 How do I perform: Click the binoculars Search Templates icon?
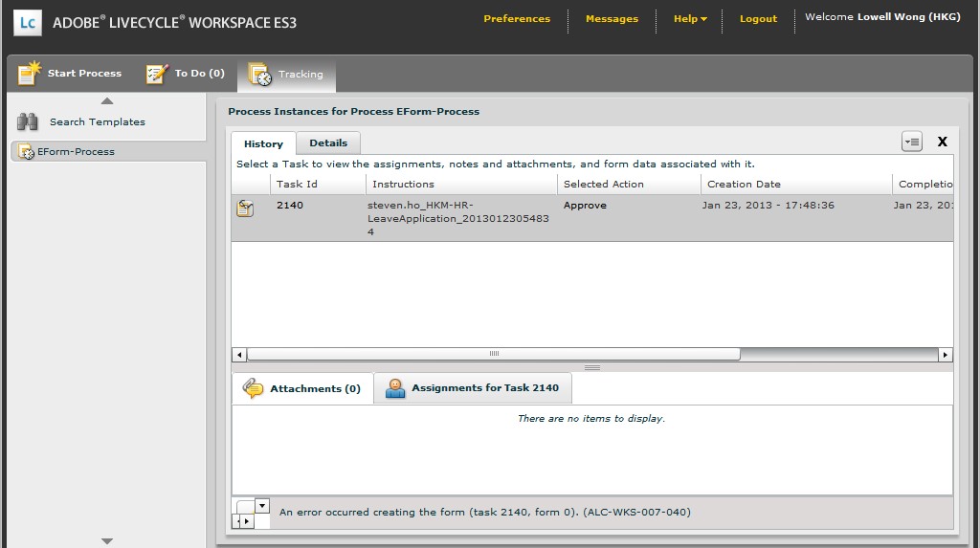(x=28, y=121)
